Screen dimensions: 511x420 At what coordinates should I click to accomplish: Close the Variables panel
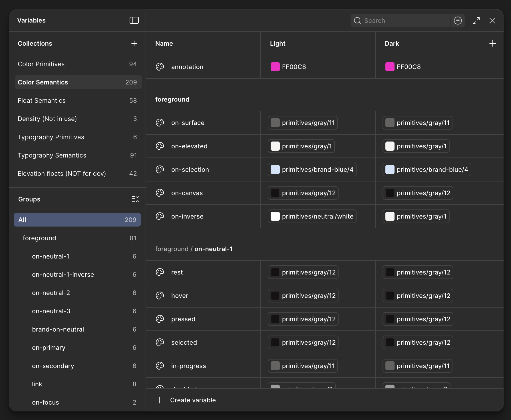tap(492, 21)
